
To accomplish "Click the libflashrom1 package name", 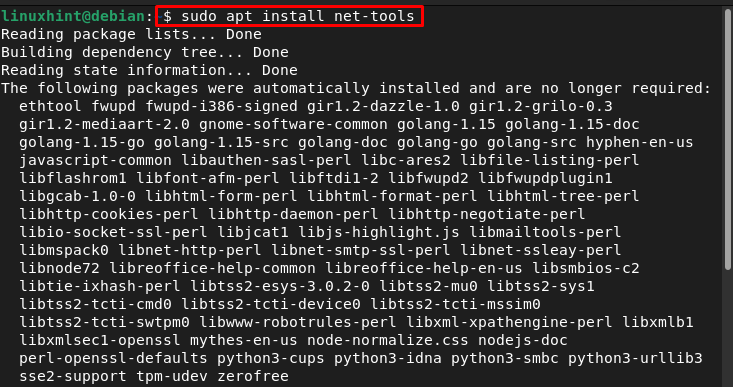I will (x=73, y=179).
